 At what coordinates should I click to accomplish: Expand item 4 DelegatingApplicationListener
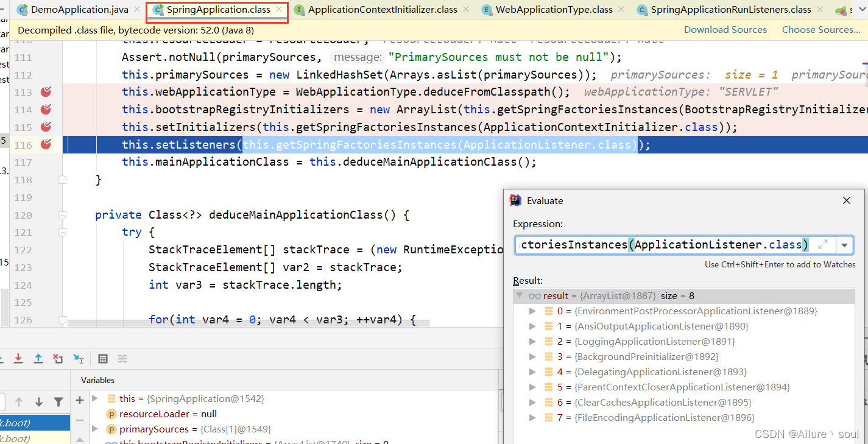[x=532, y=372]
